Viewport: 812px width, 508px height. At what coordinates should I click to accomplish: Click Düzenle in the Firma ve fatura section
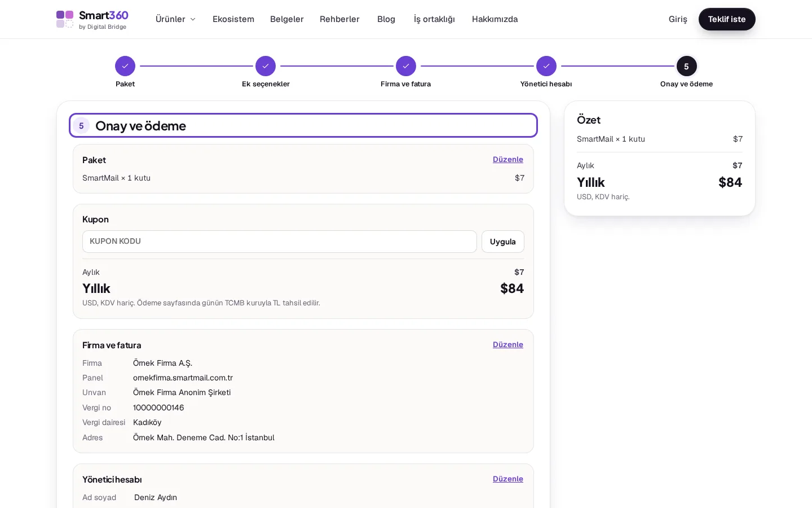(x=508, y=344)
